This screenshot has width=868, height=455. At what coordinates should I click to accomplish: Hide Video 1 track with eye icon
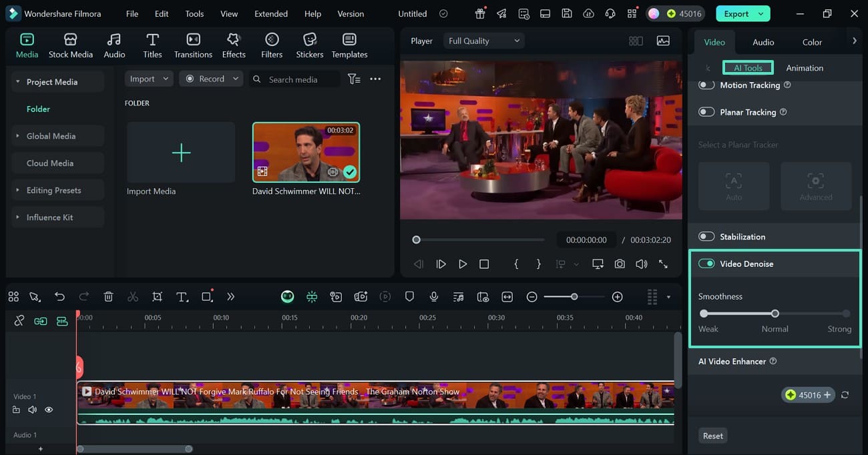tap(49, 410)
